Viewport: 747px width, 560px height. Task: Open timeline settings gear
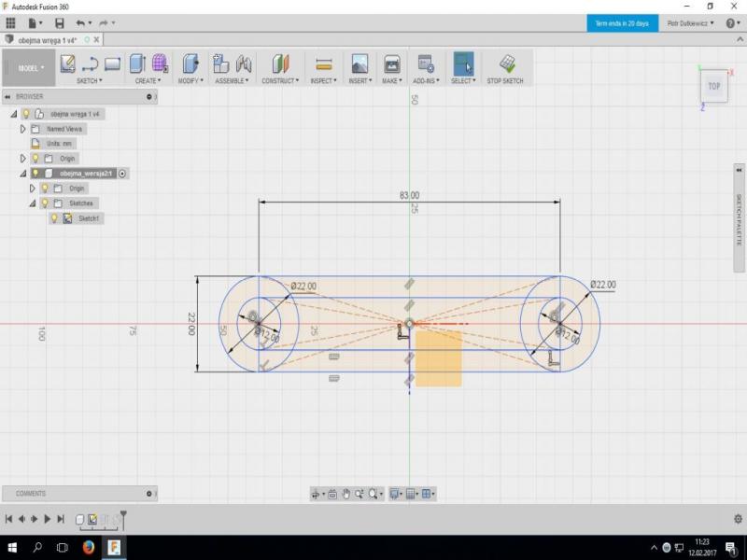point(737,519)
